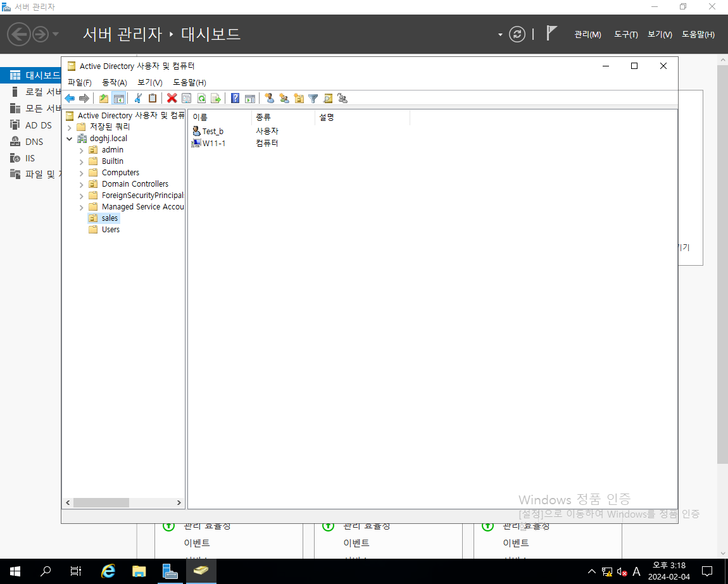Expand the ForeignSecurityPrincipals node
This screenshot has width=728, height=584.
click(82, 196)
